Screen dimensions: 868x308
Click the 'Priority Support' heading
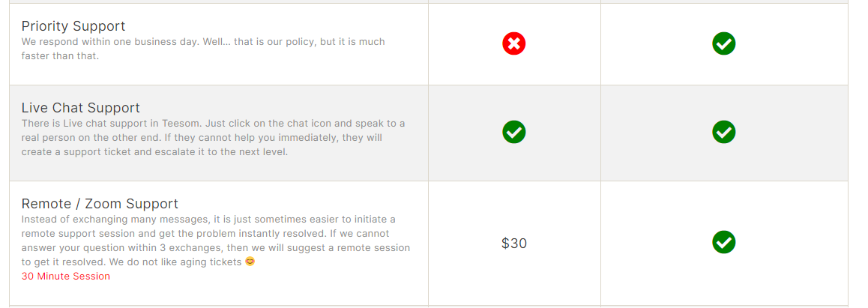click(x=73, y=26)
